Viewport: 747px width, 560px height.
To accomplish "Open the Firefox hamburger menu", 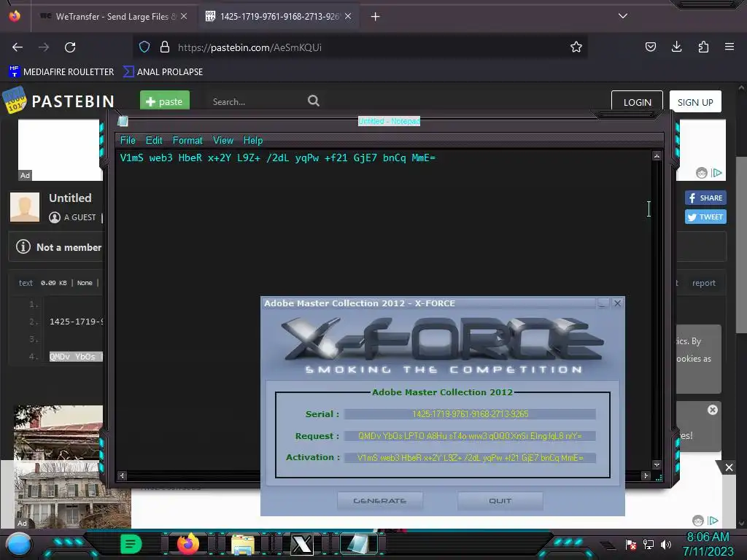I will (x=729, y=47).
